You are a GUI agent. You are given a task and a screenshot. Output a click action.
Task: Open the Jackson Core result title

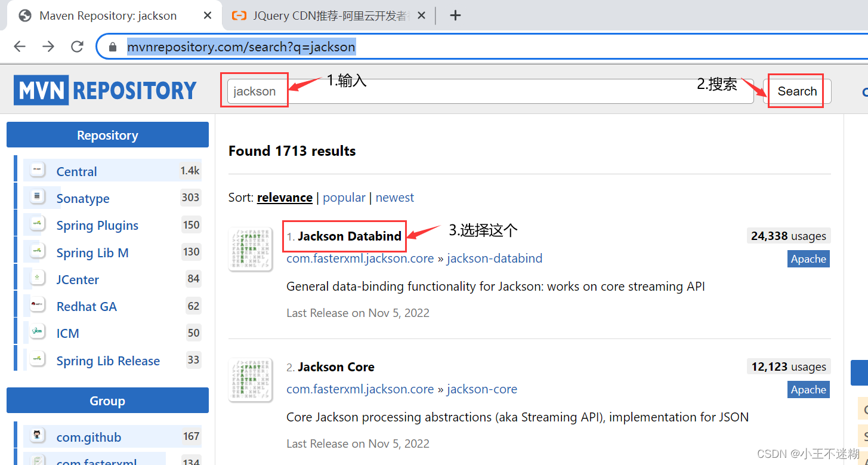tap(336, 367)
